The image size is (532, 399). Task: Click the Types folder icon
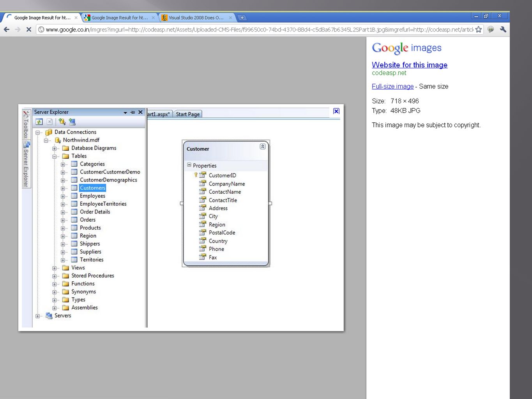pyautogui.click(x=65, y=300)
